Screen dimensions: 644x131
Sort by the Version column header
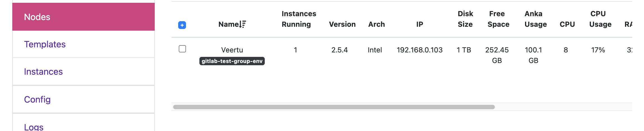click(342, 24)
